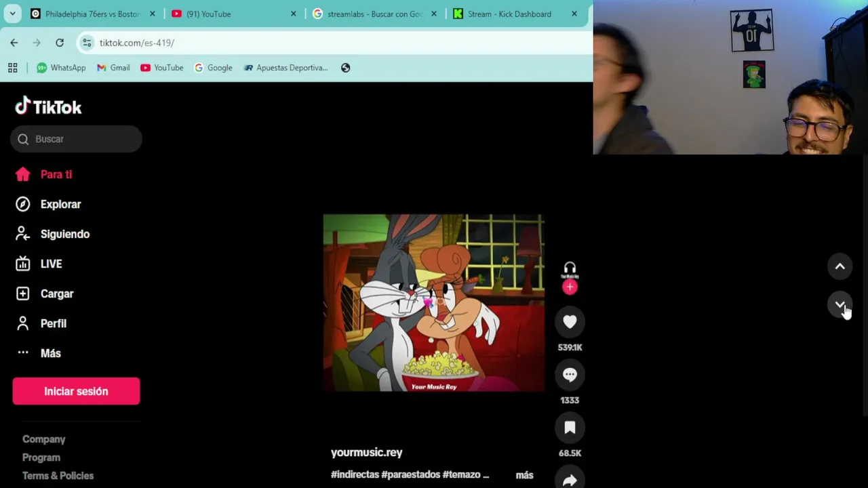Open the Terms & Policies link
868x488 pixels.
pyautogui.click(x=58, y=476)
